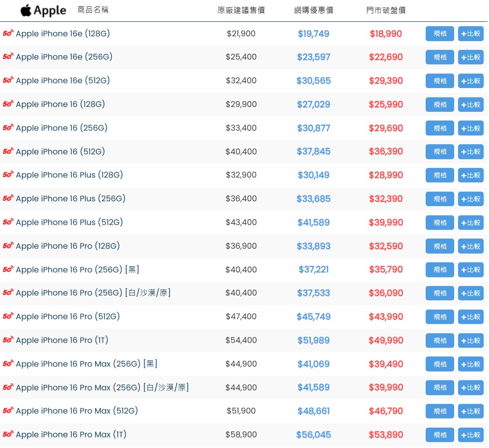Screen dimensions: 489x448
Task: Open Apple iPhone 16 Plus (128G) link
Action: 69,175
